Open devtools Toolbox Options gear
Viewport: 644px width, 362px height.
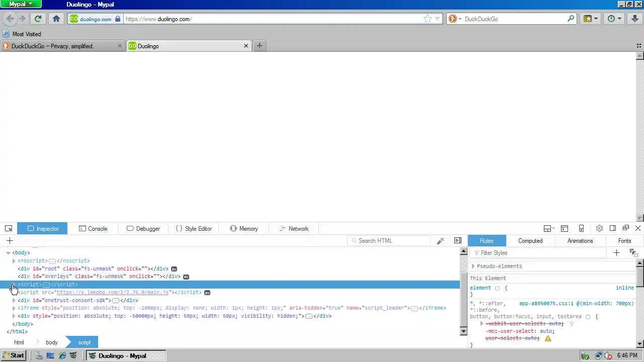pos(599,228)
